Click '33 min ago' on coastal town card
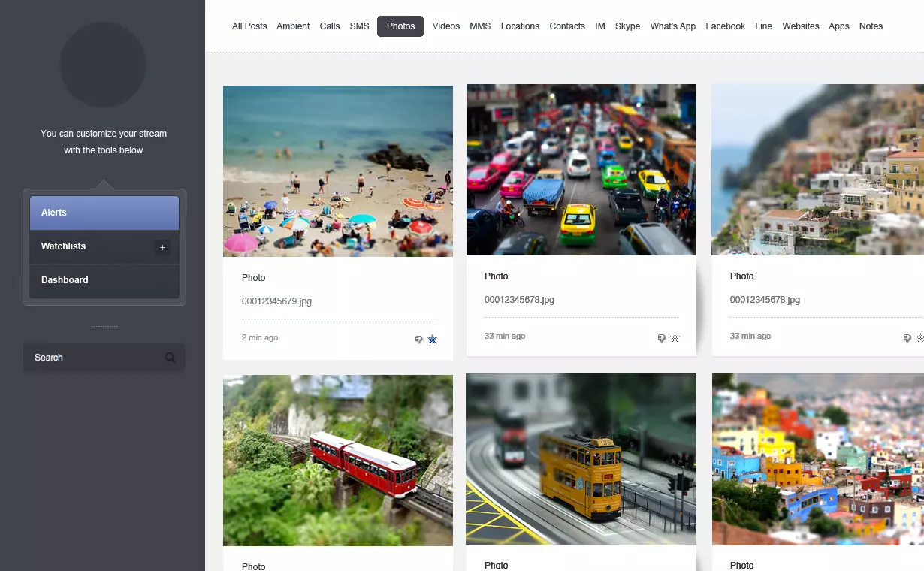The image size is (924, 571). click(x=750, y=337)
